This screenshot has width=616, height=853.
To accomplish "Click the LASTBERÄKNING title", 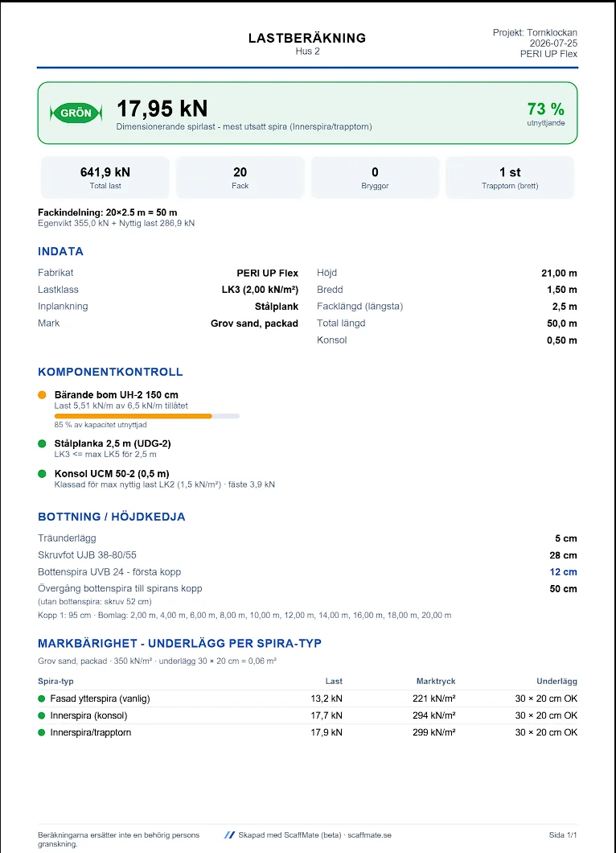I will (307, 38).
